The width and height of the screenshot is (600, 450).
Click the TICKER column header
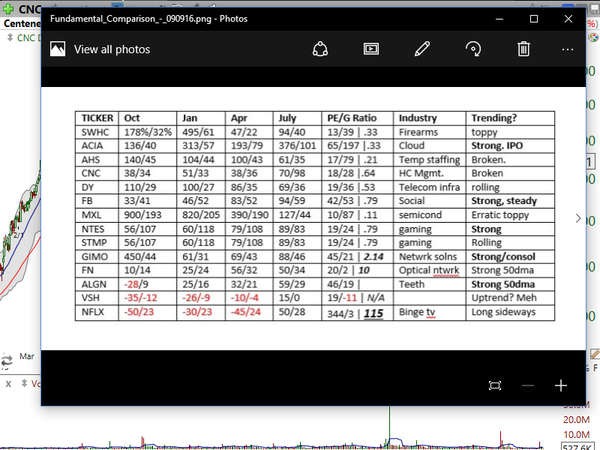tap(97, 118)
